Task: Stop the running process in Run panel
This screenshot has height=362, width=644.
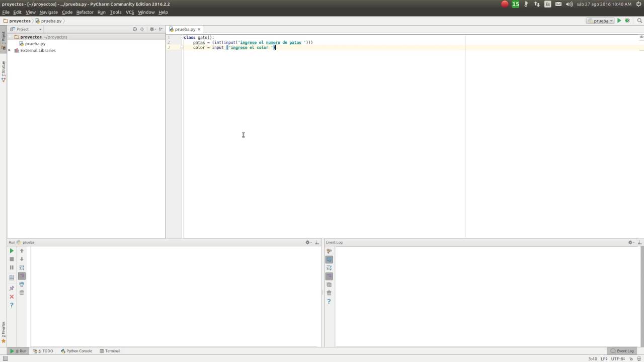Action: [x=12, y=259]
